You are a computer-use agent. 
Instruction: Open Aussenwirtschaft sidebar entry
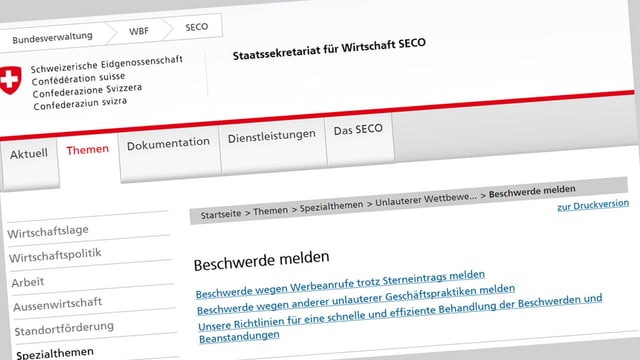click(57, 304)
